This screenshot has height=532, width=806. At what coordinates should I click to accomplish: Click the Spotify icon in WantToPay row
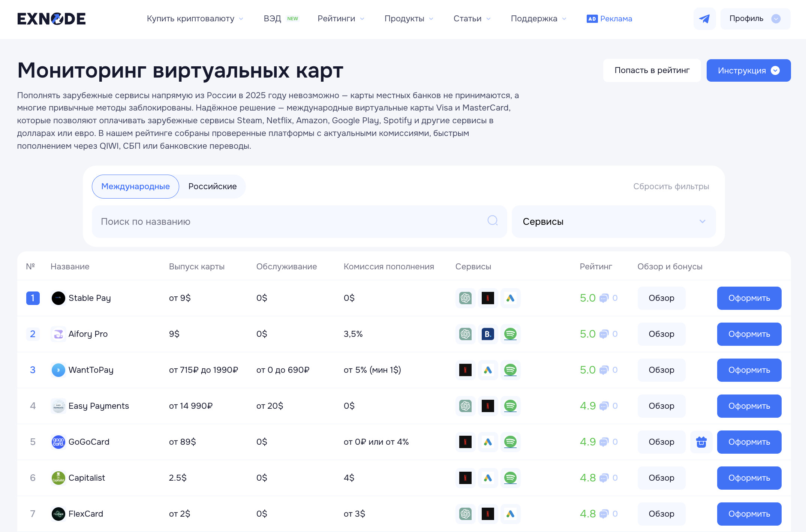tap(510, 370)
